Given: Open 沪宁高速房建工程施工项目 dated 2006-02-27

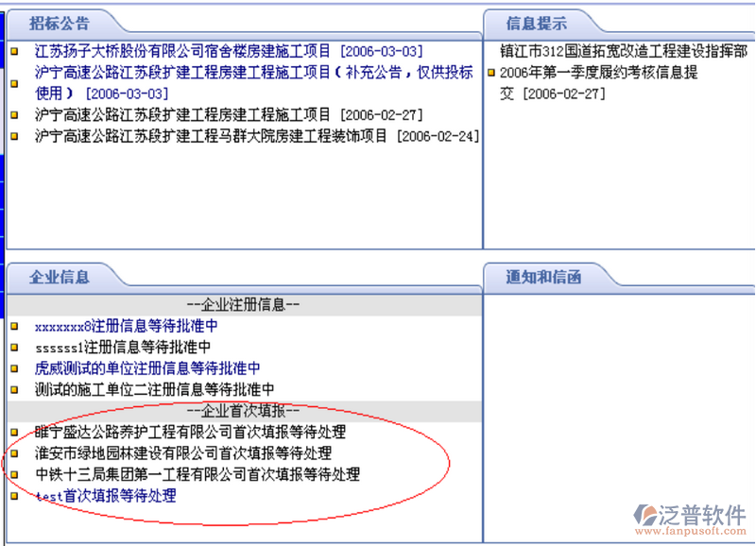Looking at the screenshot, I should click(x=227, y=115).
